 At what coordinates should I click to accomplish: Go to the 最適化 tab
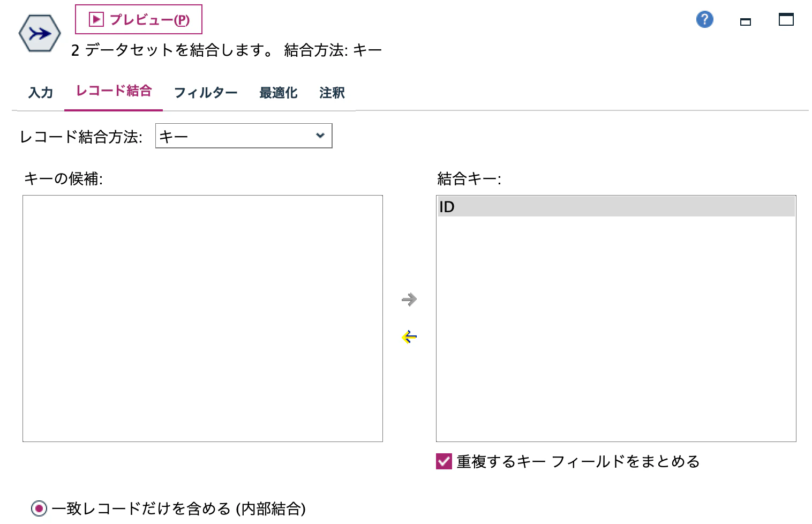[x=278, y=93]
